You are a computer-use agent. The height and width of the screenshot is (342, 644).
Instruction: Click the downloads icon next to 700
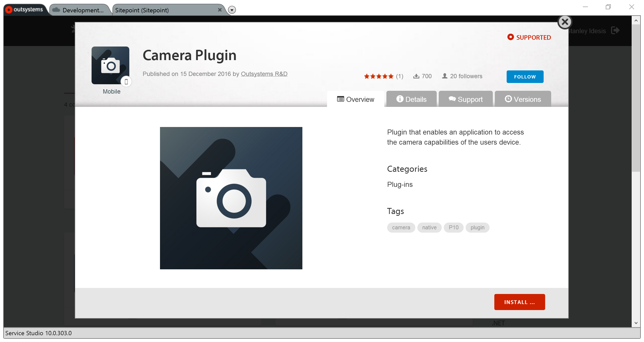click(416, 76)
